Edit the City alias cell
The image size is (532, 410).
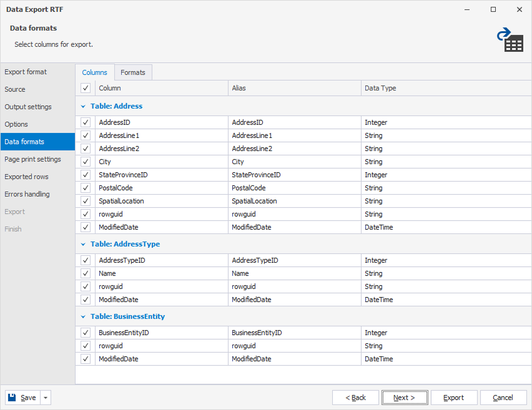pos(295,162)
